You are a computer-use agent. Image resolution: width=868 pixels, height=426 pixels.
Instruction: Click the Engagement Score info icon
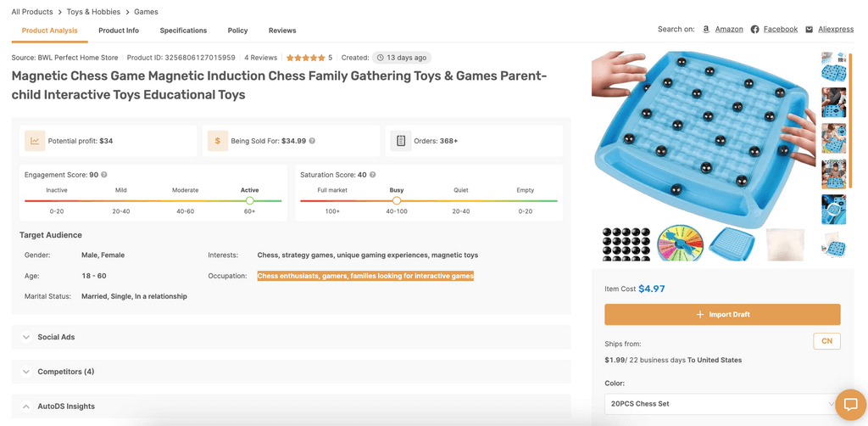(x=104, y=175)
